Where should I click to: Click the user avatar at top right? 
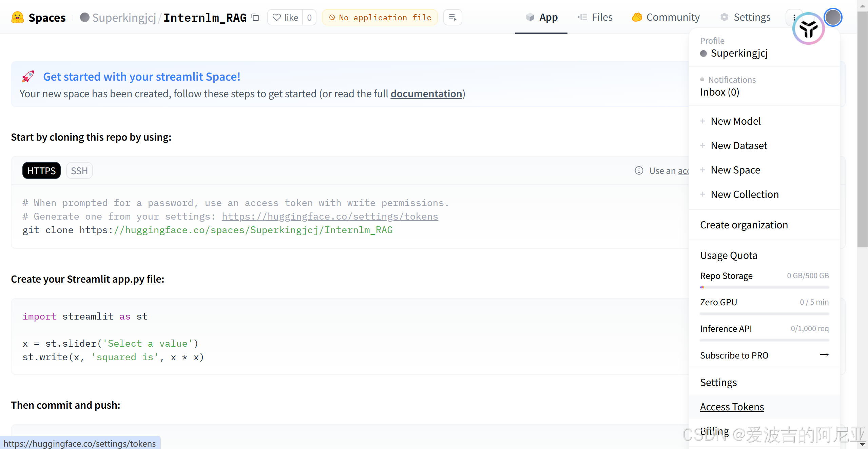[833, 17]
